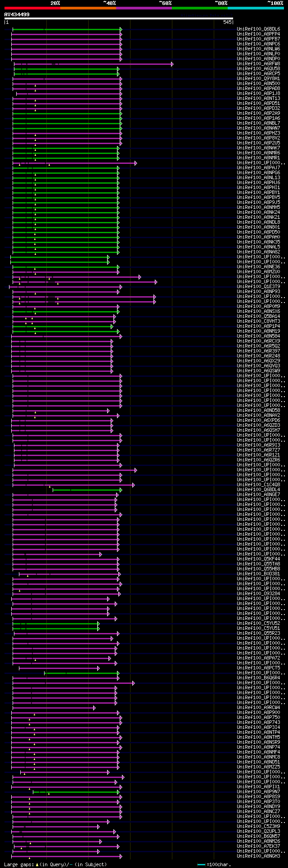
Task: Select hit UniRef100_A8P2A9
Action: click(x=258, y=113)
